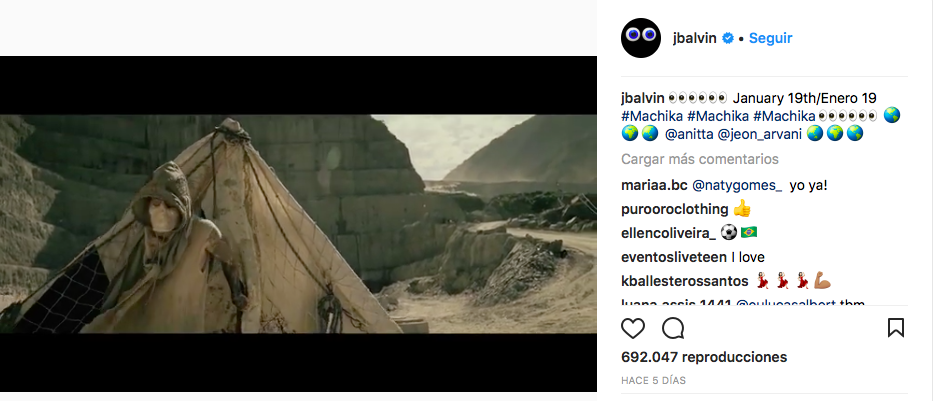Open the @natygomes_ mention in comments
This screenshot has height=401, width=933.
737,186
